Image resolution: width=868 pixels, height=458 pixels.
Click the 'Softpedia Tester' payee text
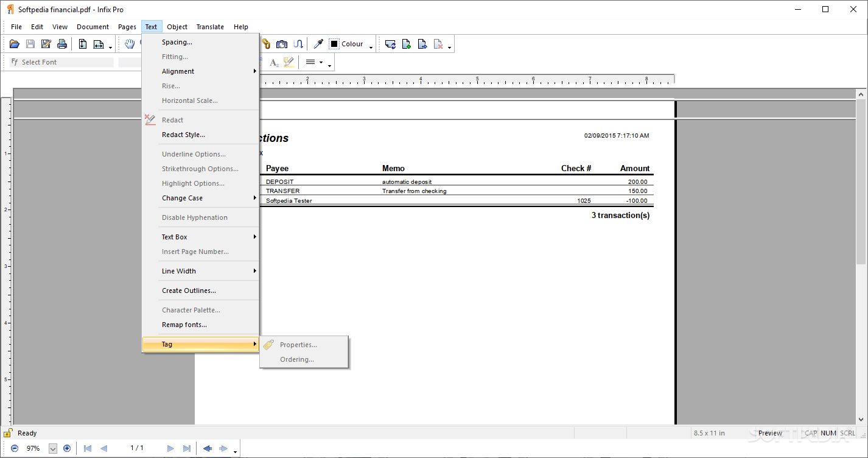coord(289,200)
